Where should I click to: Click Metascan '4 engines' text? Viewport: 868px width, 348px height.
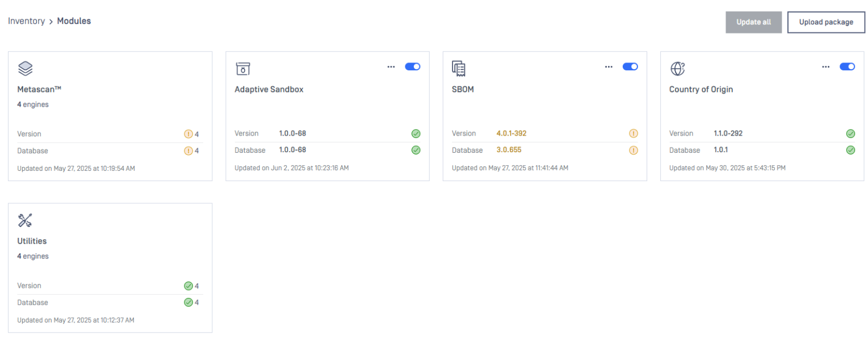pos(33,104)
